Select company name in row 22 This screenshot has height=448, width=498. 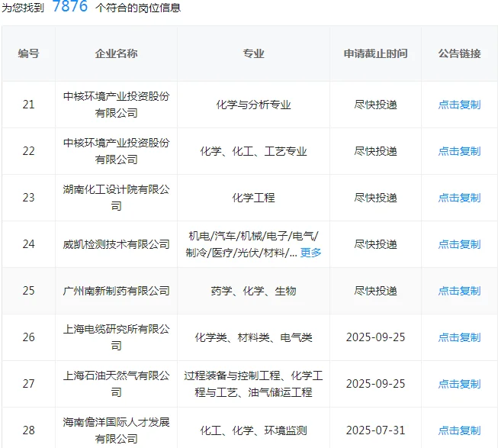116,151
